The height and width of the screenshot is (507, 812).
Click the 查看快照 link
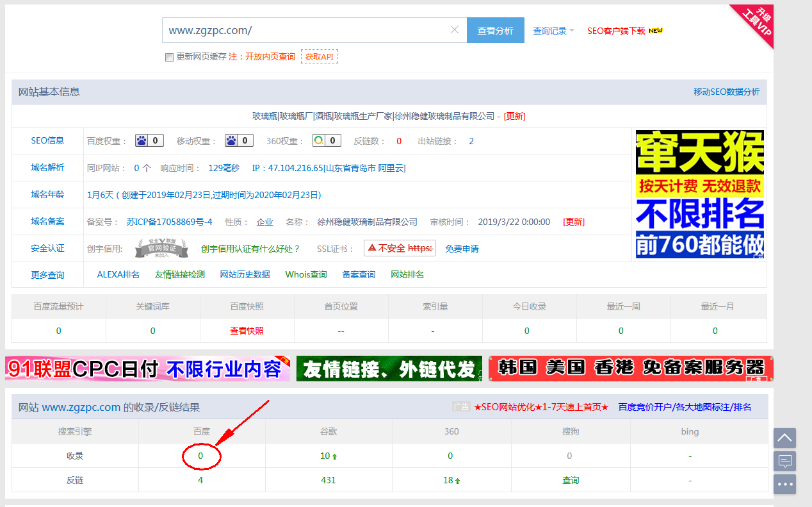click(x=247, y=331)
